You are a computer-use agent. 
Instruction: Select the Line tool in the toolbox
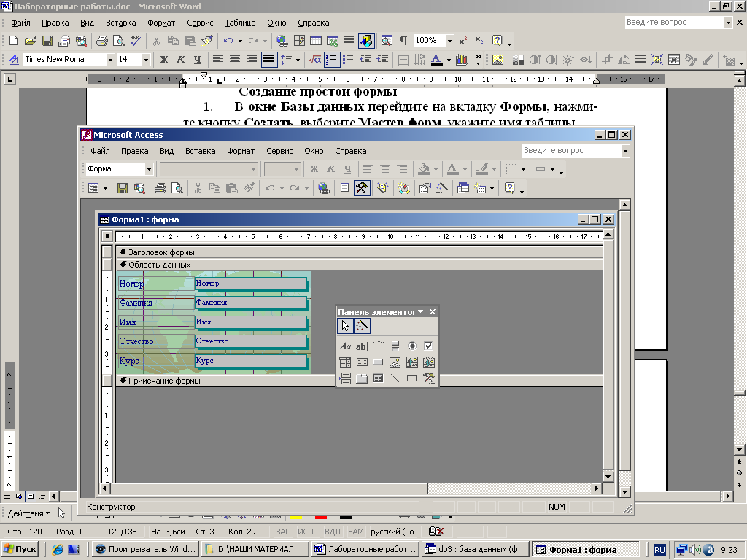pyautogui.click(x=395, y=378)
